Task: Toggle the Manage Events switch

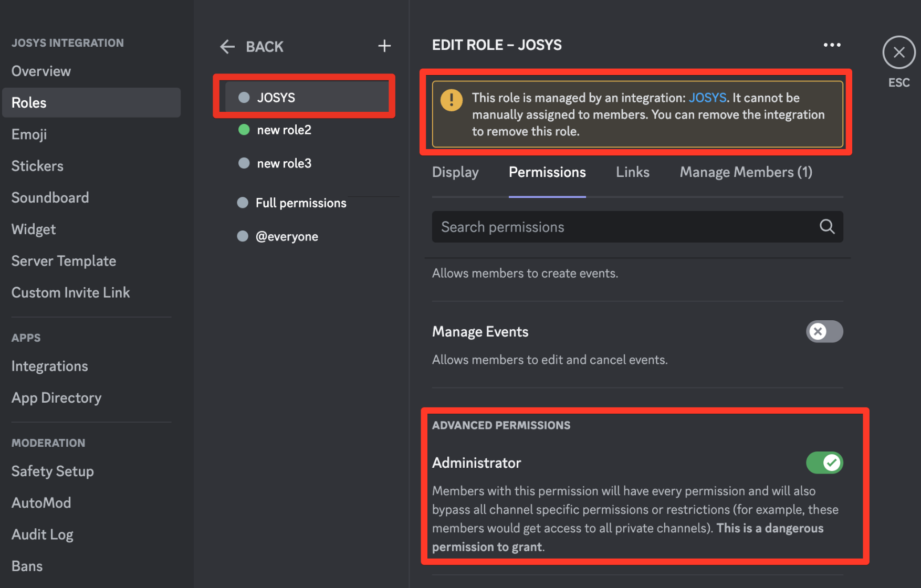Action: tap(824, 332)
